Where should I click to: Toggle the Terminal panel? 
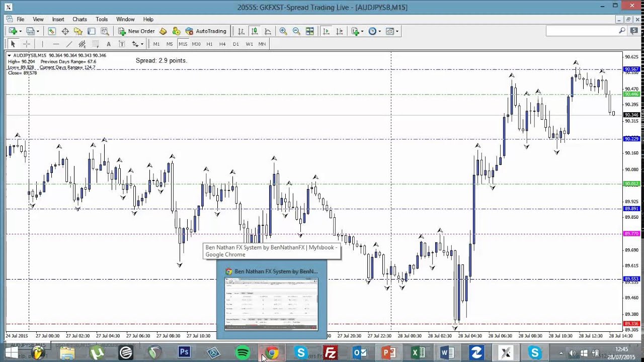pos(91,31)
